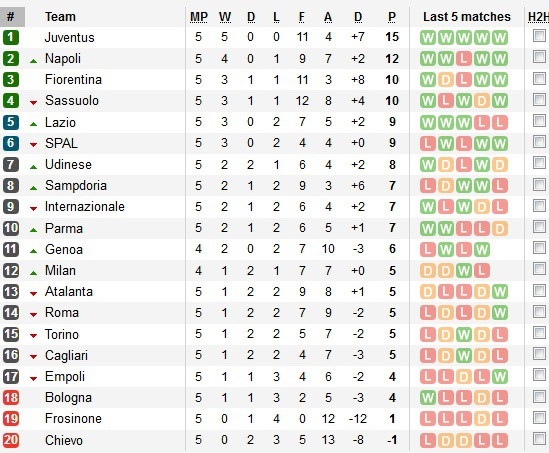
Task: Click Juventus's rank 1 position badge
Action: [11, 37]
